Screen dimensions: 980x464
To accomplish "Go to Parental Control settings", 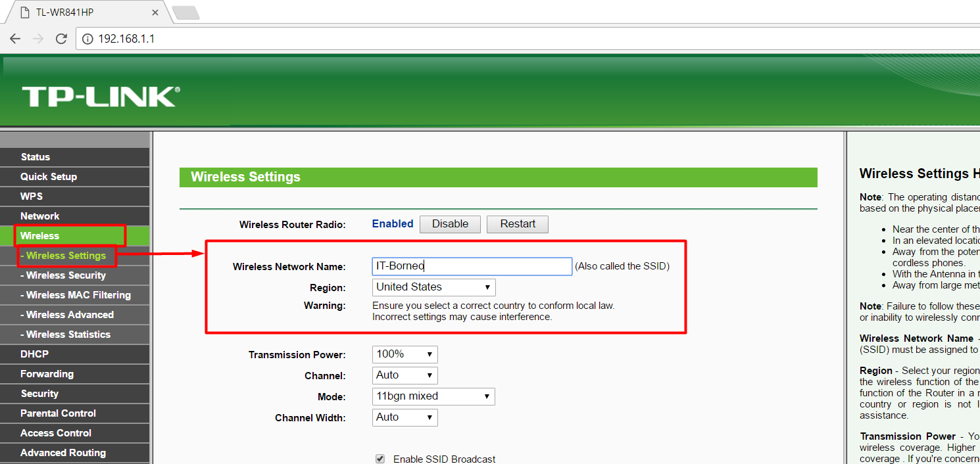I will 59,413.
